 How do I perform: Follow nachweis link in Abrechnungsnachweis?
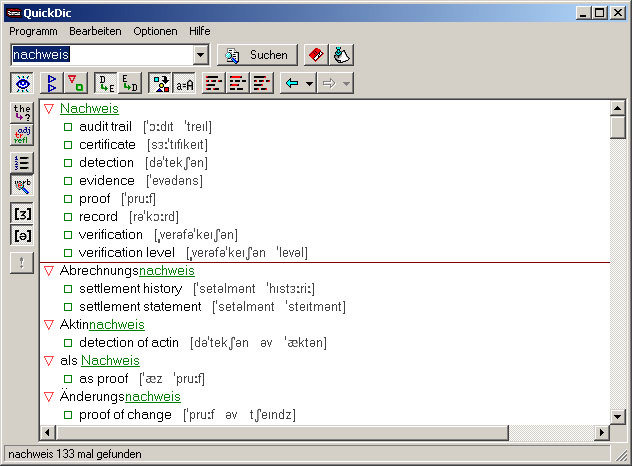167,270
